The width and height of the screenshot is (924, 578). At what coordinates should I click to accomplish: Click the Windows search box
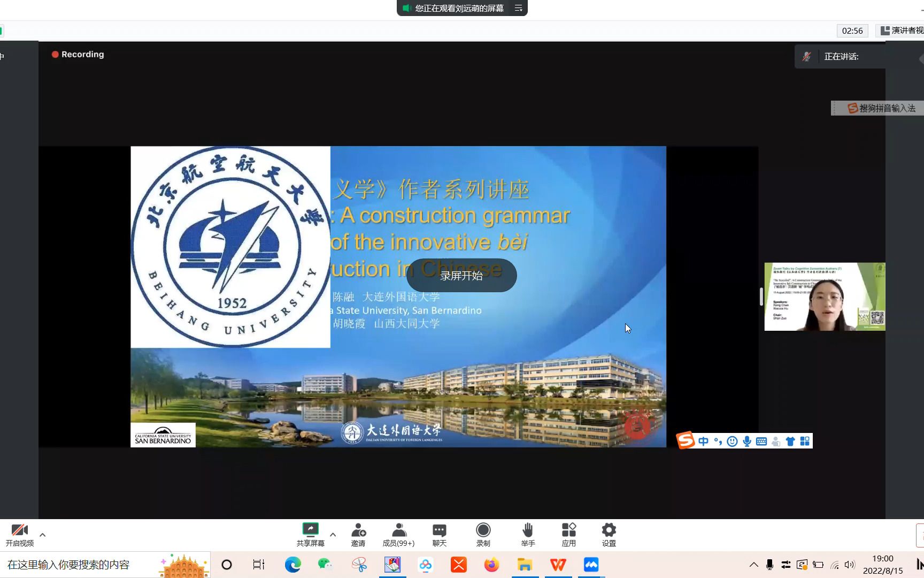pyautogui.click(x=105, y=565)
